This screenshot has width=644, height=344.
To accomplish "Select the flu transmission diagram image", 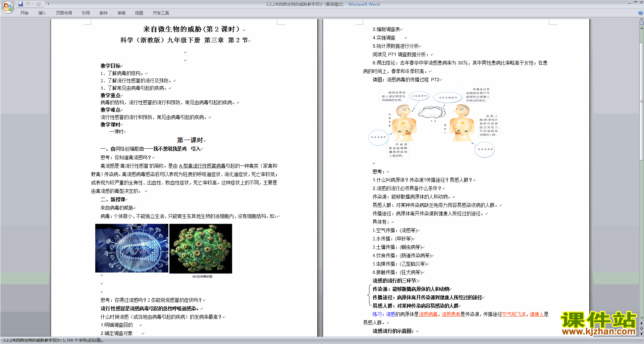I will [435, 123].
